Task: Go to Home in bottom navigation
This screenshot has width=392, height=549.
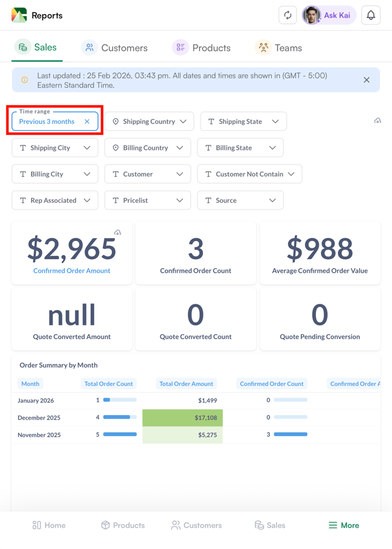Action: click(49, 525)
